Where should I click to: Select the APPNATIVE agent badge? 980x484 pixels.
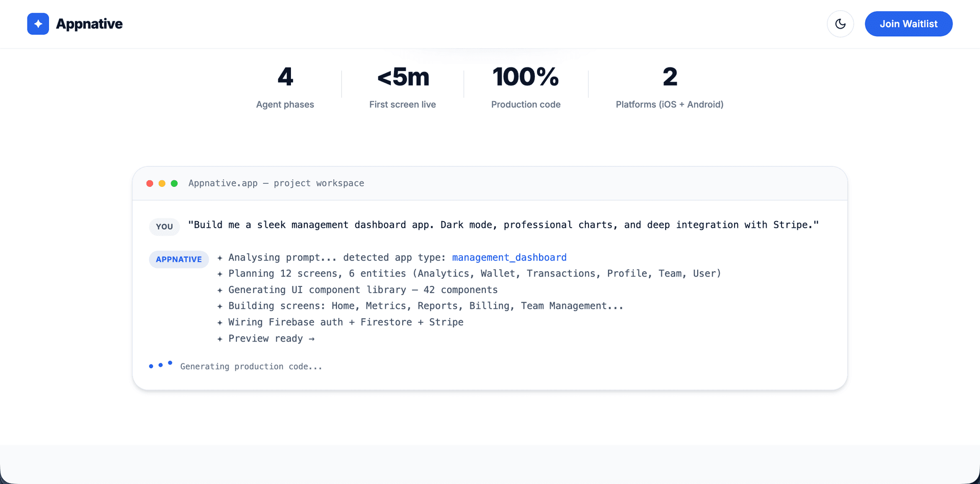coord(179,259)
